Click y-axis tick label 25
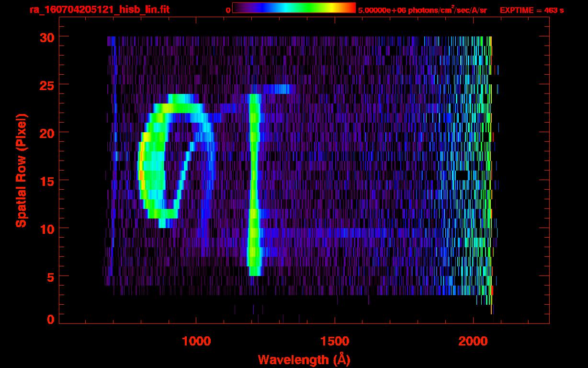Viewport: 588px width, 368px height. pyautogui.click(x=46, y=85)
